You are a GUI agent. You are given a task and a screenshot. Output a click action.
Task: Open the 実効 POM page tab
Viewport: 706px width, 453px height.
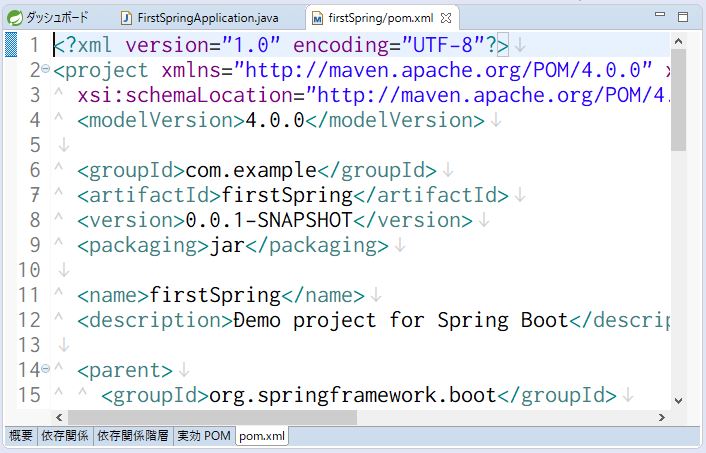tap(204, 435)
